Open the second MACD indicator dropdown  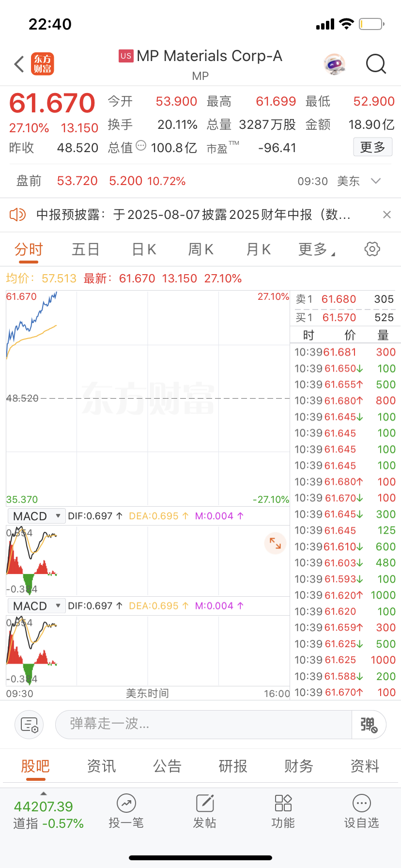pos(36,606)
